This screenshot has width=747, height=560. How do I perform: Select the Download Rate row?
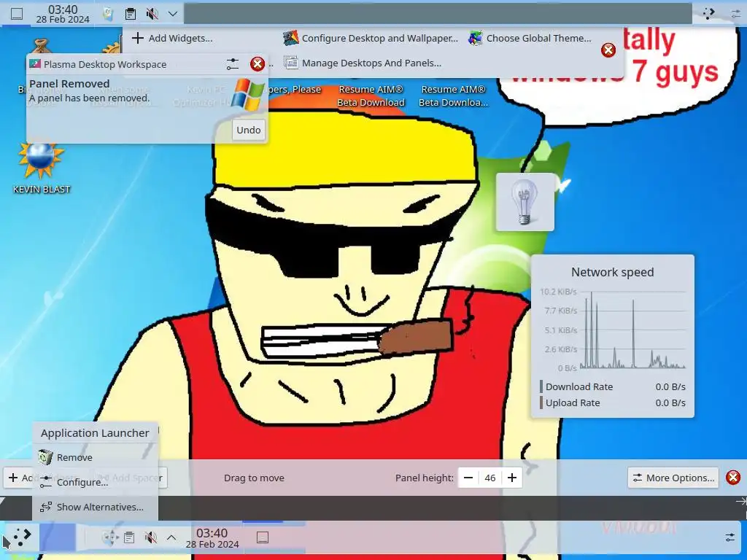pos(613,386)
